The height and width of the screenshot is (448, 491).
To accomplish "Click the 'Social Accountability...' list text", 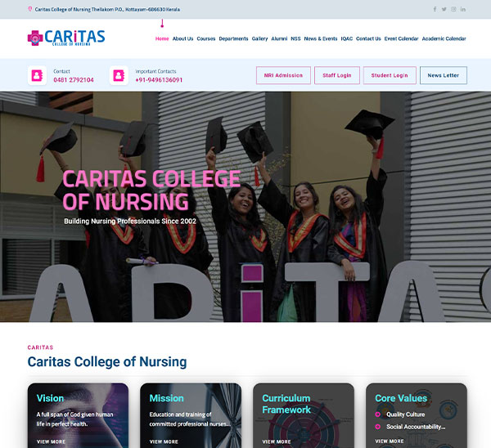I will click(x=416, y=427).
